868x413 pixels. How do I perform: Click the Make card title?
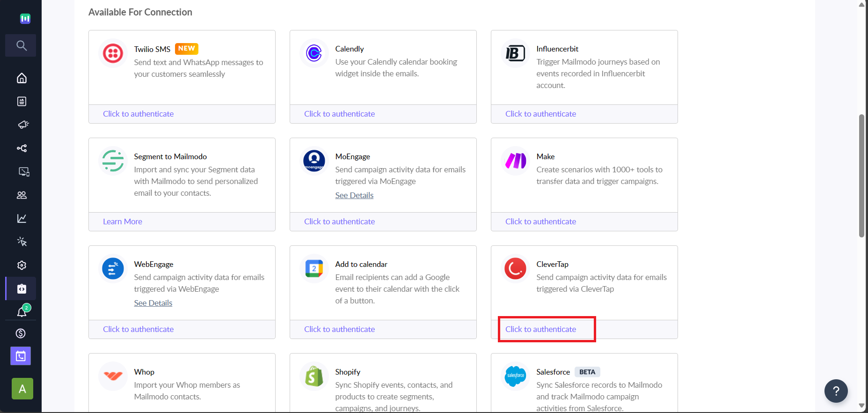pos(546,156)
